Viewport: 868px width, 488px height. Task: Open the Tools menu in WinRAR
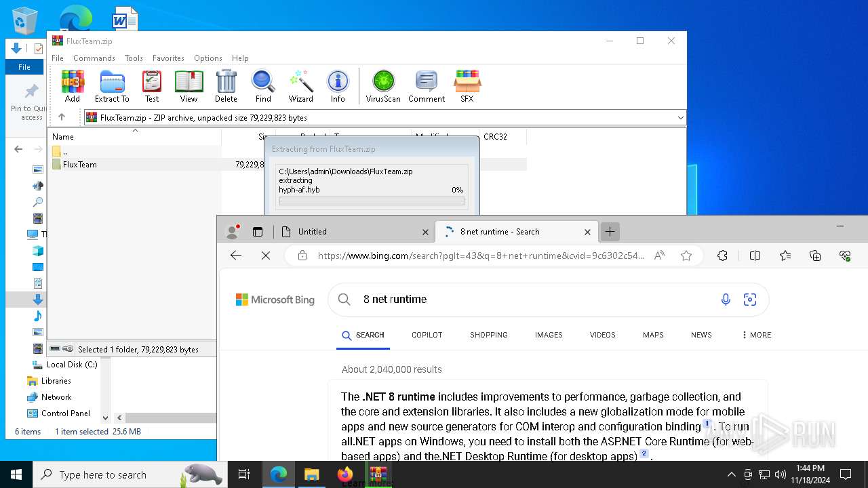pos(134,58)
